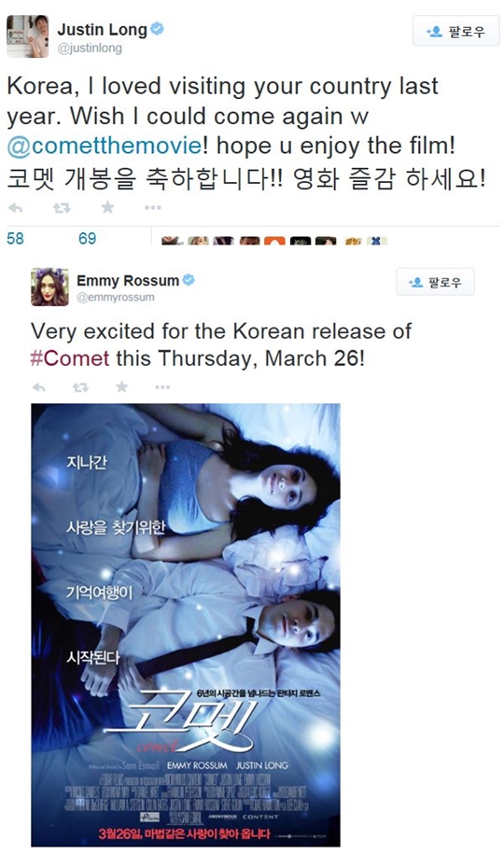Viewport: 504px width, 853px height.
Task: Open the #Comet hashtag link
Action: click(70, 358)
